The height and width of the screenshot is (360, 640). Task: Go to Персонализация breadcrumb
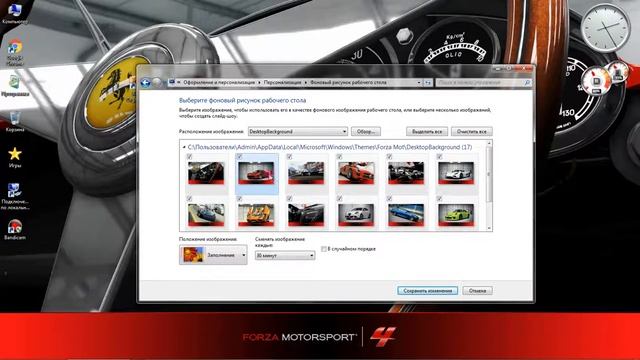pyautogui.click(x=282, y=83)
